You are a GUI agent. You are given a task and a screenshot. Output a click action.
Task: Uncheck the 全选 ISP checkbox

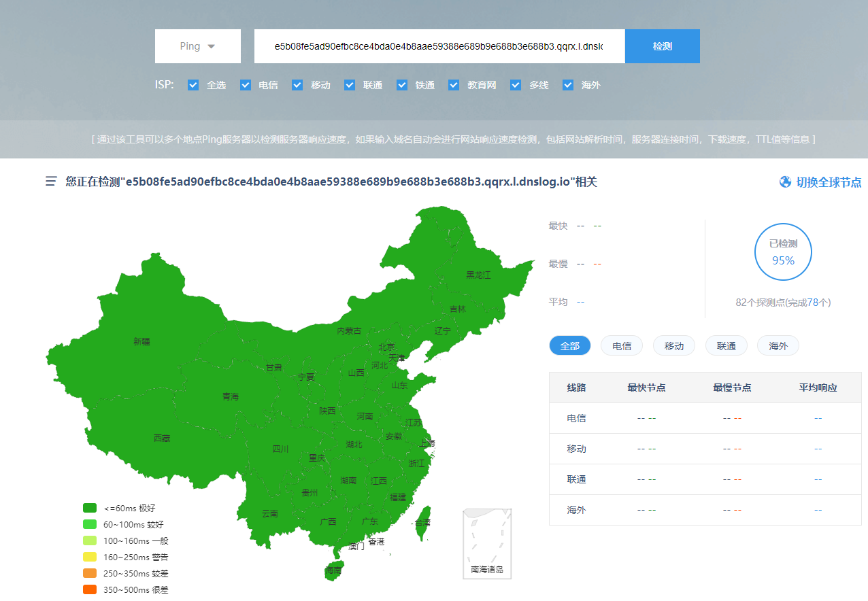pyautogui.click(x=193, y=85)
